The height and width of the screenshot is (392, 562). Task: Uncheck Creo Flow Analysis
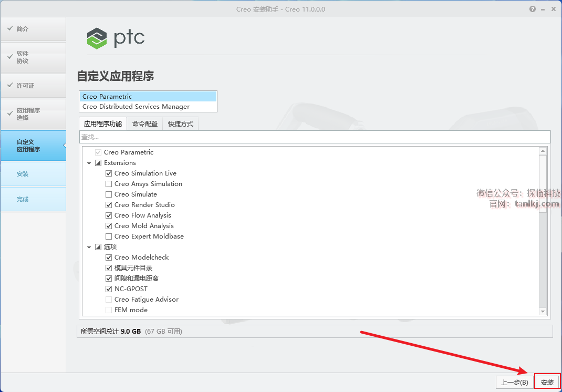[x=109, y=215]
